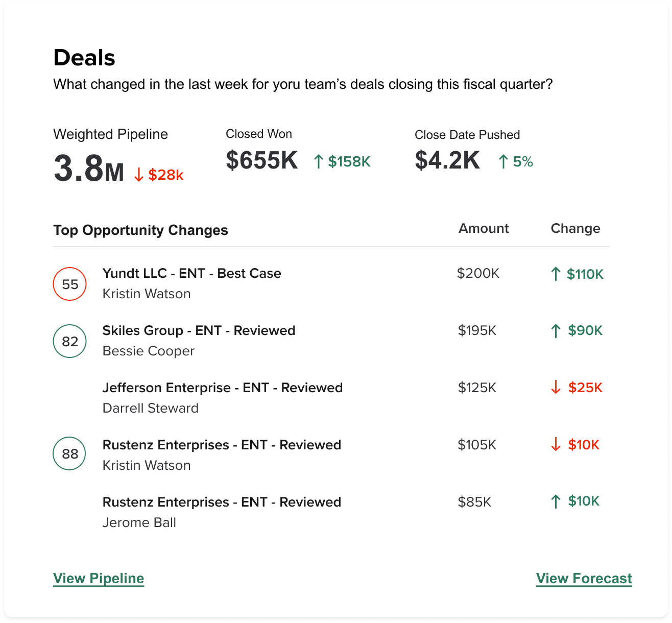Click owner name Kristin Watson under Yundt LLC
The image size is (672, 623).
tap(147, 294)
